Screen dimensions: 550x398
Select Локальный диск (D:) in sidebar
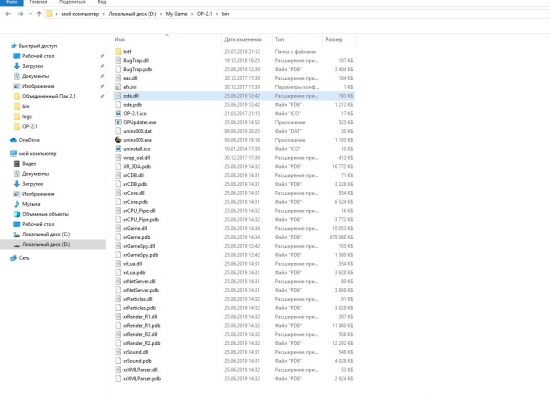[x=46, y=244]
